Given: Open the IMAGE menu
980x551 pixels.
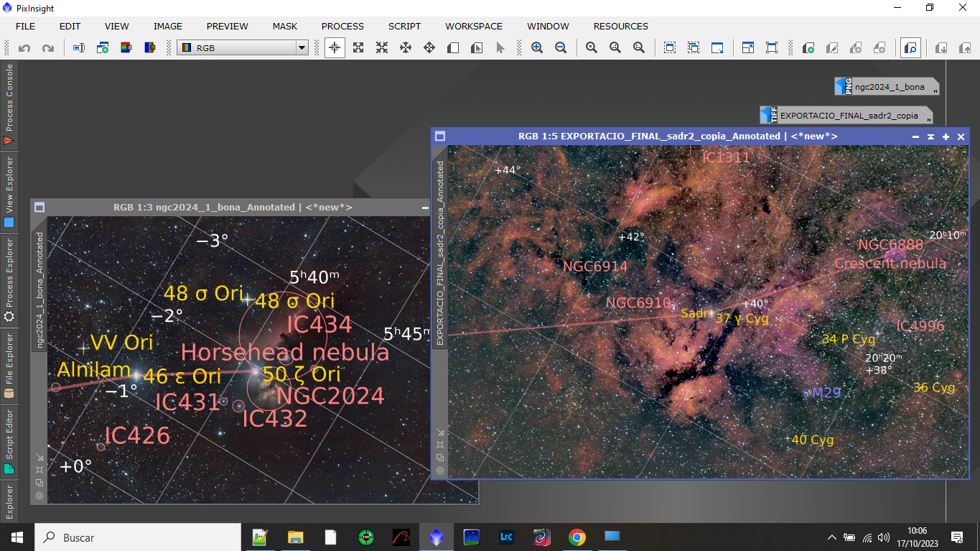Looking at the screenshot, I should pyautogui.click(x=168, y=26).
